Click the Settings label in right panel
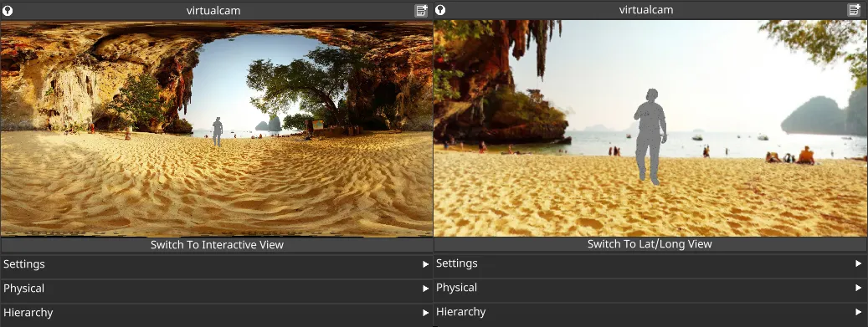Image resolution: width=868 pixels, height=327 pixels. (457, 263)
